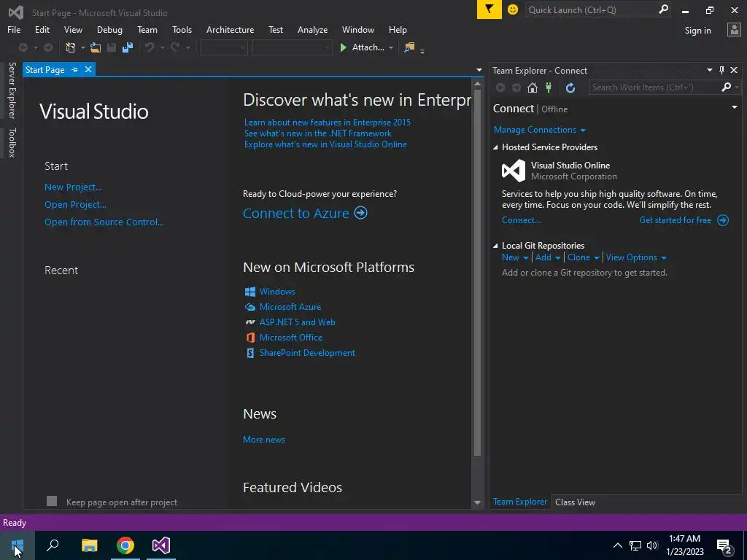
Task: Click into the Quick Launch search box
Action: point(591,9)
